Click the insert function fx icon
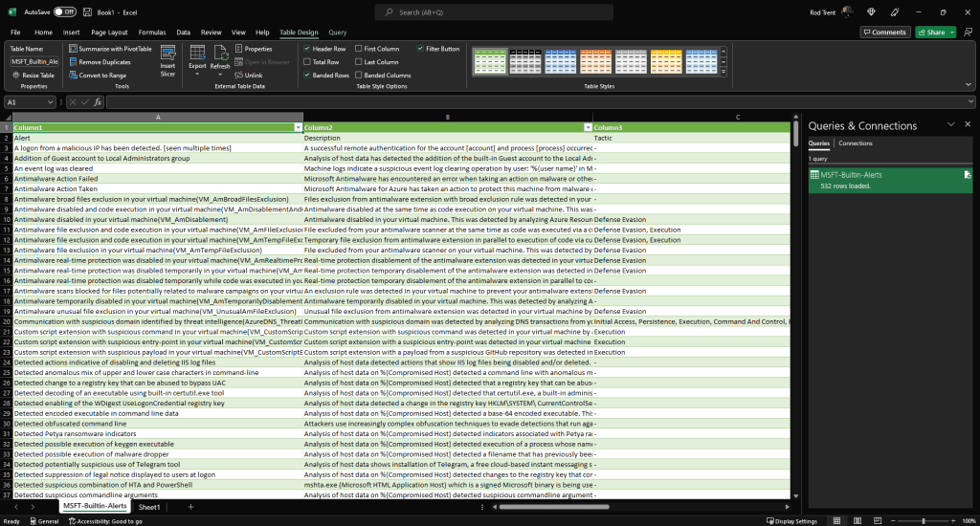 pos(98,101)
